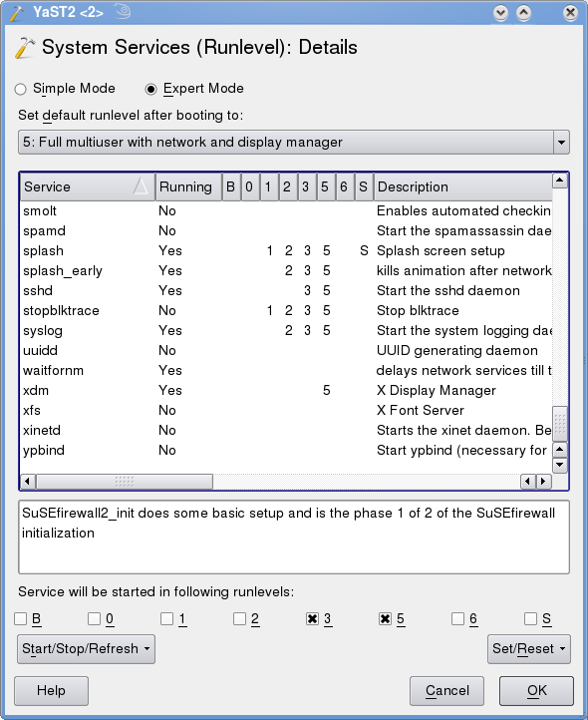The image size is (588, 720).
Task: Click the SuSEfirewall2_init description text box
Action: point(294,538)
